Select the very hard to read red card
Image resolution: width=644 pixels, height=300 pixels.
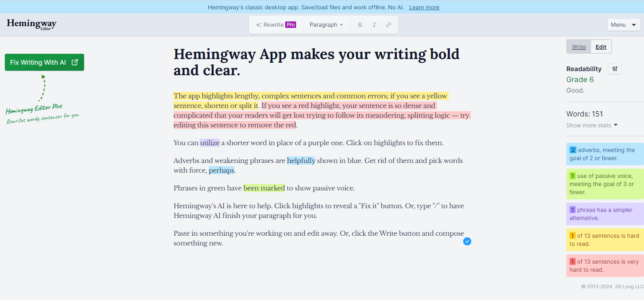coord(605,266)
